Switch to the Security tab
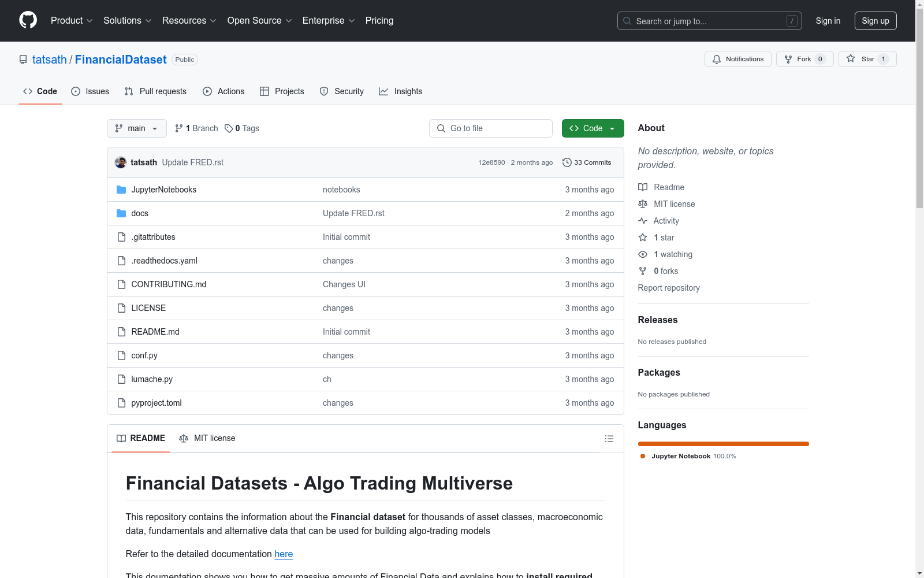Image resolution: width=924 pixels, height=578 pixels. (x=342, y=91)
